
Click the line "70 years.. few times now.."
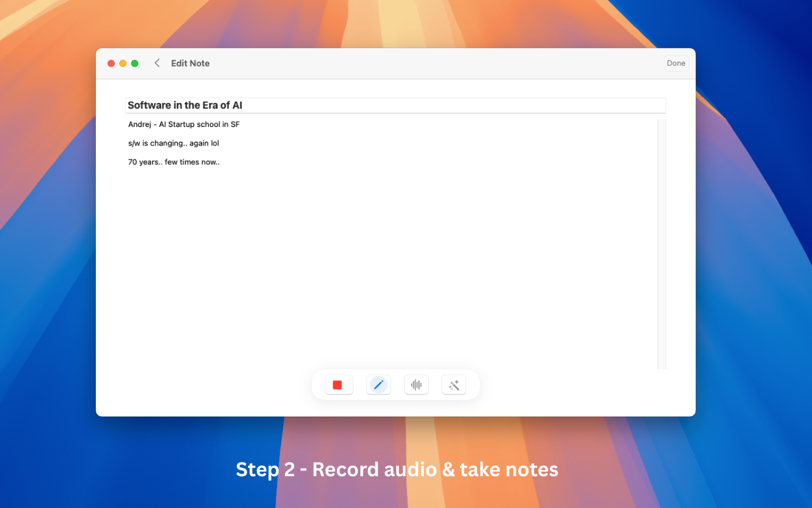(174, 162)
